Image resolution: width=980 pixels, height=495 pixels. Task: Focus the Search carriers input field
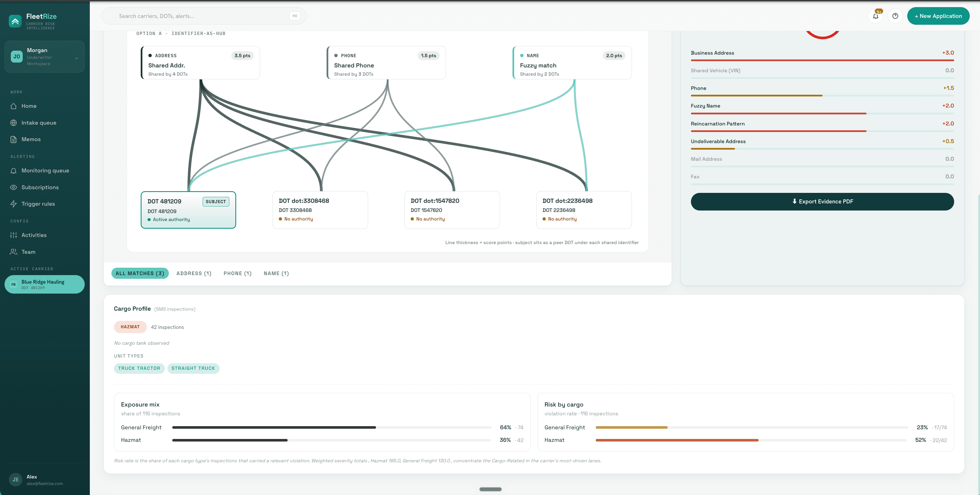point(204,16)
